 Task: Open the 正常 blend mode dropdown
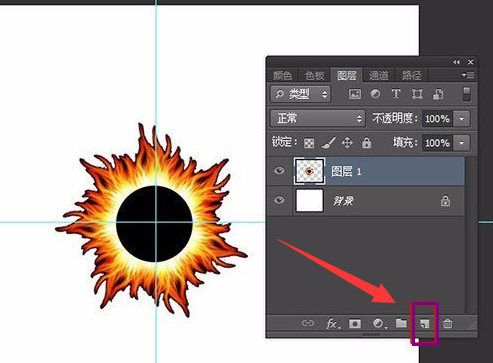point(317,118)
